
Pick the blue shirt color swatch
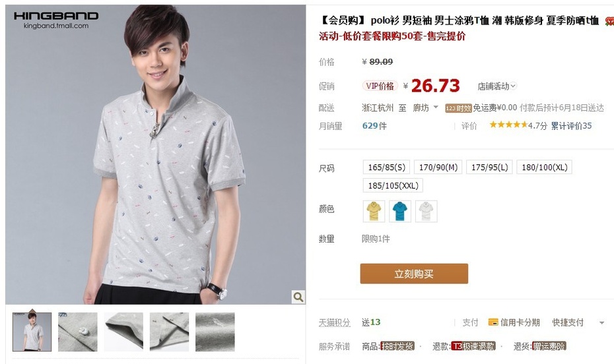click(400, 211)
